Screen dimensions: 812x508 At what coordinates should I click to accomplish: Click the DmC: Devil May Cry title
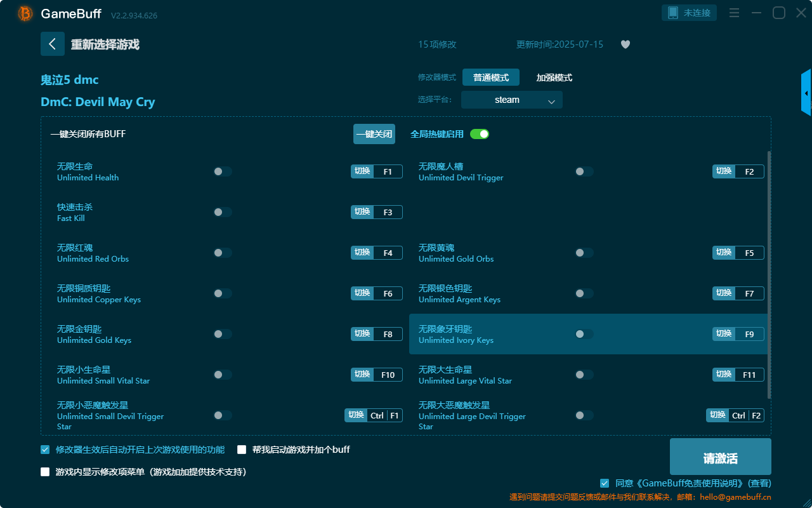point(98,102)
